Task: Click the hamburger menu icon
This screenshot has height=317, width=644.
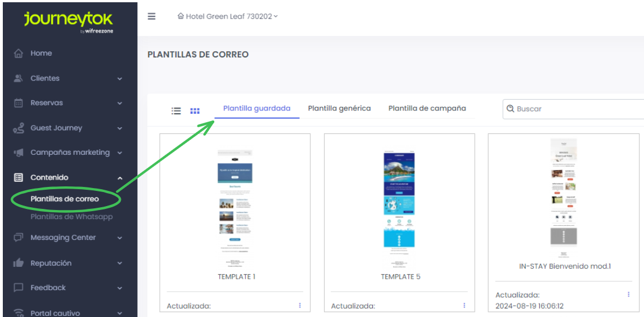Action: tap(151, 16)
